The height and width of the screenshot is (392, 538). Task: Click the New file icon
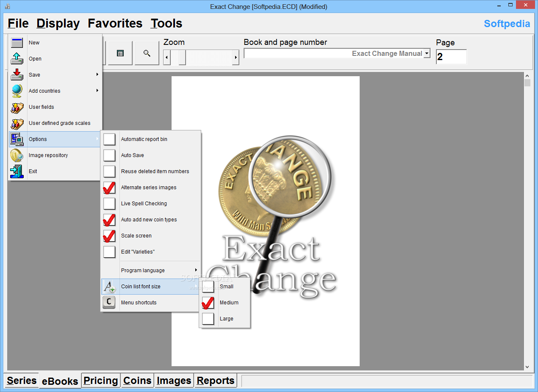click(17, 42)
